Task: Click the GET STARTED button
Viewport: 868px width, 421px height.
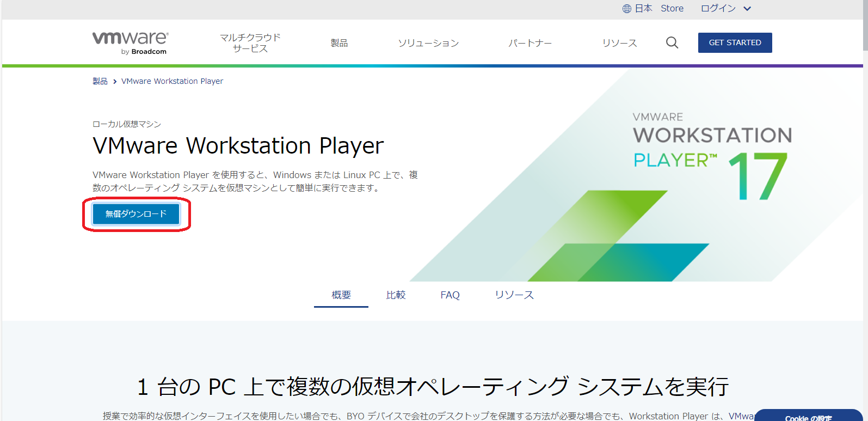Action: [735, 42]
